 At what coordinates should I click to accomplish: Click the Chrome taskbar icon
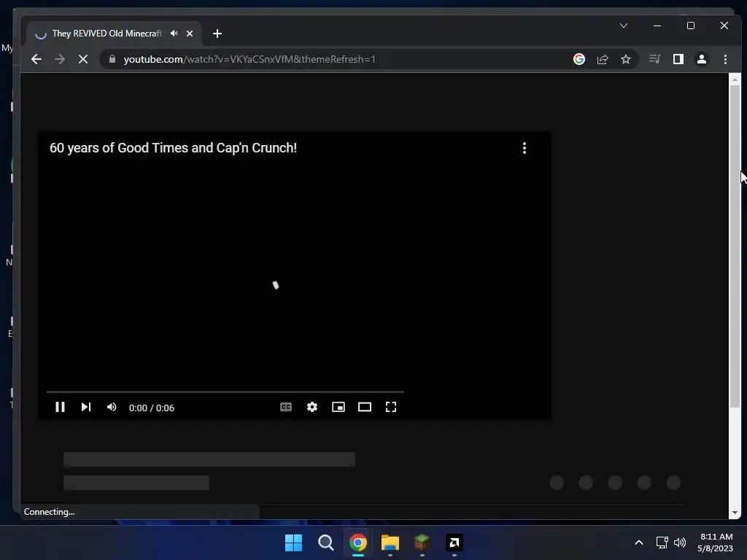(x=357, y=542)
